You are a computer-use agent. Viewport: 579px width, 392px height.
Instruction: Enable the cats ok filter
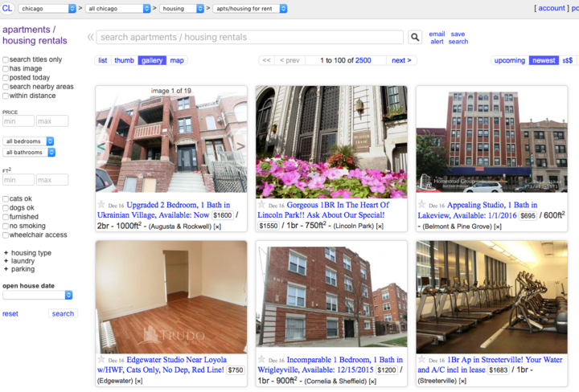(6, 198)
